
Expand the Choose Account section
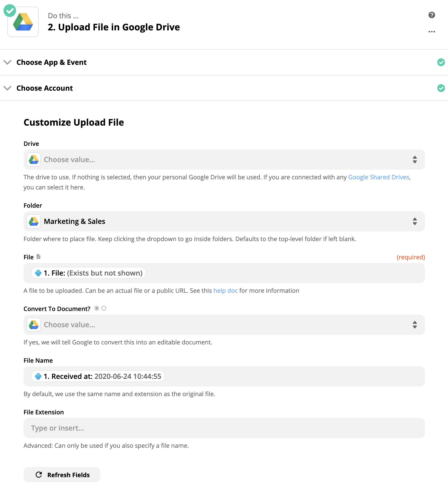[8, 88]
